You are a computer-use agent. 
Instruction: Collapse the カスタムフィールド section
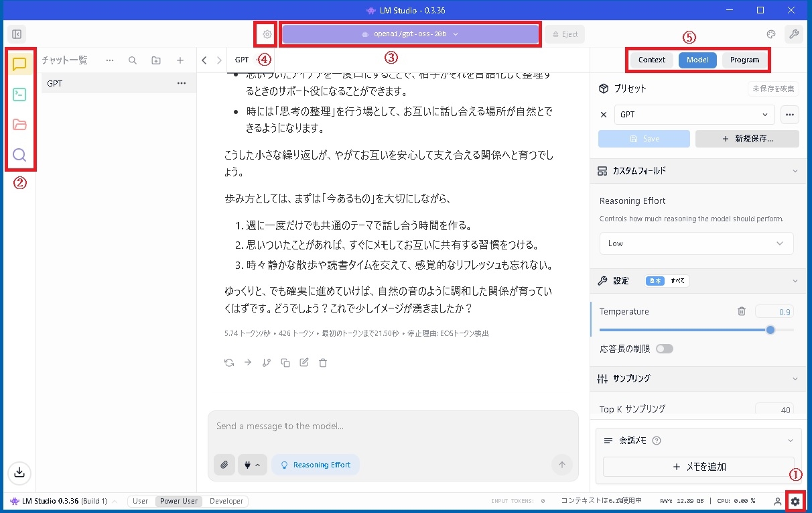(x=795, y=171)
